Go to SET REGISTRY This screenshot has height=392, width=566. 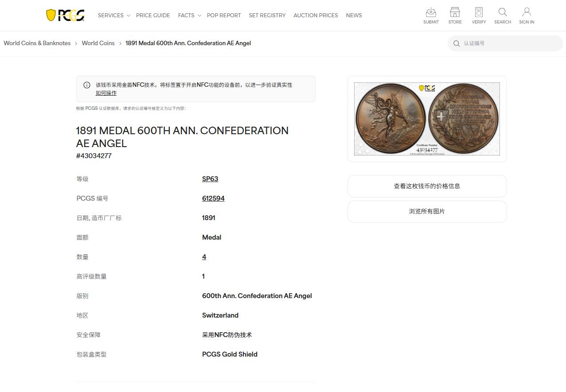(x=267, y=15)
